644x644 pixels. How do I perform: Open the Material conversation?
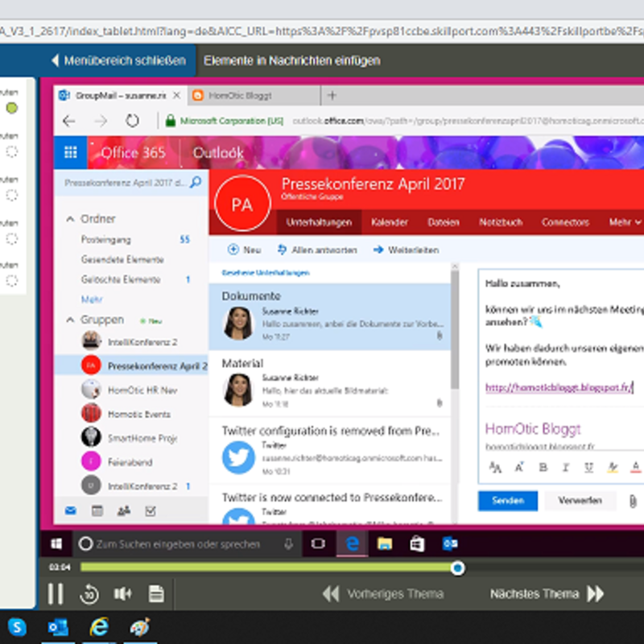pos(330,384)
